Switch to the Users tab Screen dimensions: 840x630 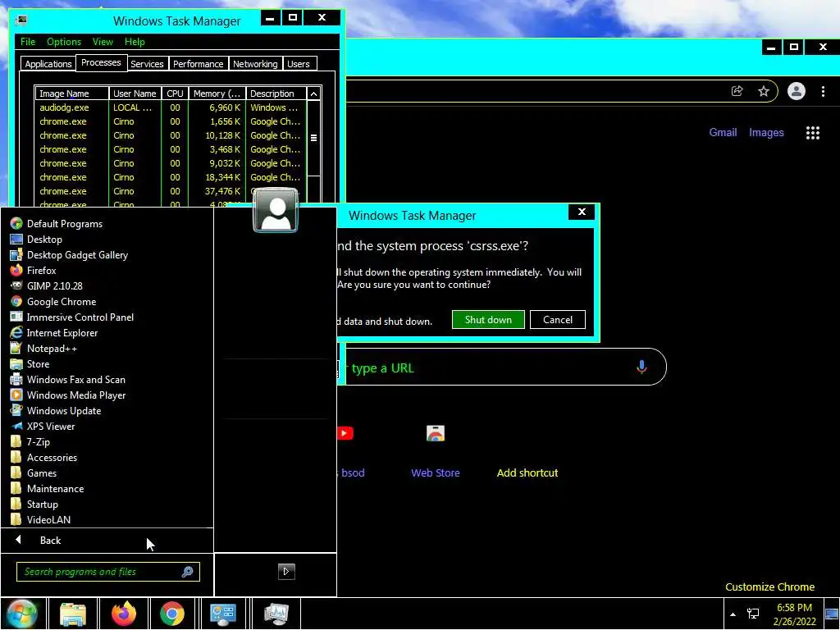pos(299,64)
